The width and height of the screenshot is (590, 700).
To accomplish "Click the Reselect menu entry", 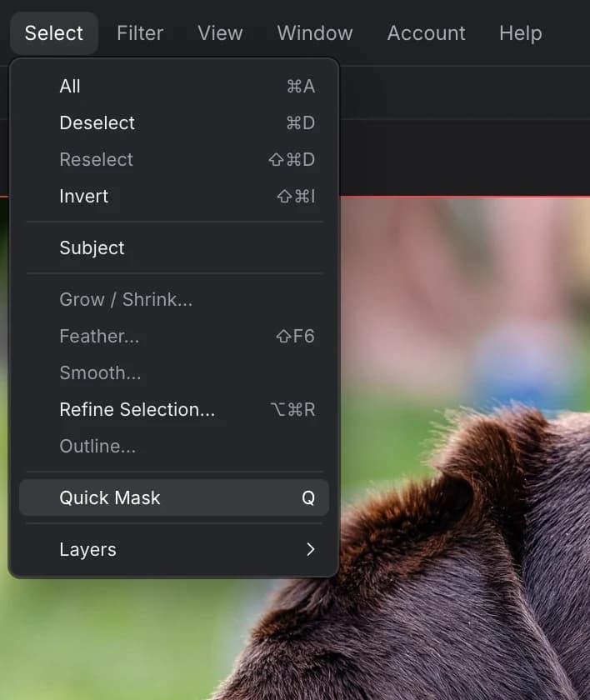I will coord(174,159).
